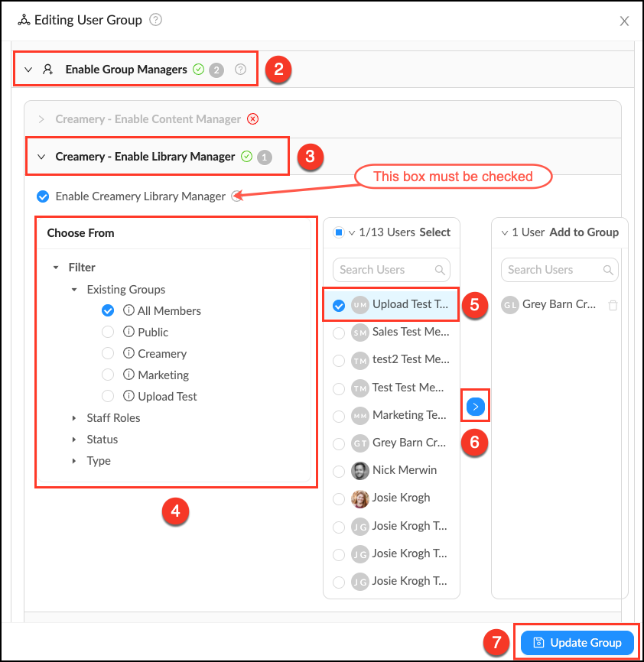This screenshot has width=644, height=662.
Task: Click the help icon beside Editing User Group
Action: (x=156, y=20)
